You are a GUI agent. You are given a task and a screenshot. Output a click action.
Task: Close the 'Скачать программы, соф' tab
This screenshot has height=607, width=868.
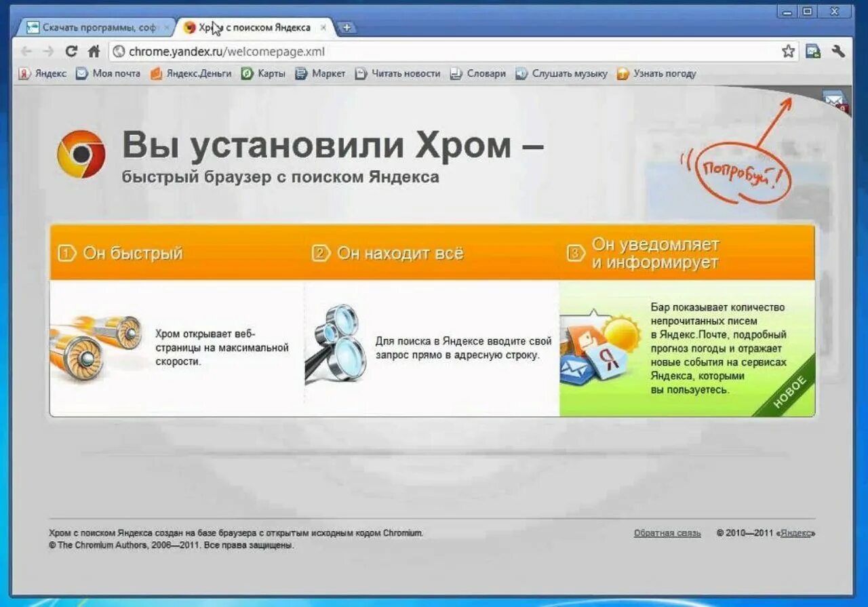[x=167, y=28]
